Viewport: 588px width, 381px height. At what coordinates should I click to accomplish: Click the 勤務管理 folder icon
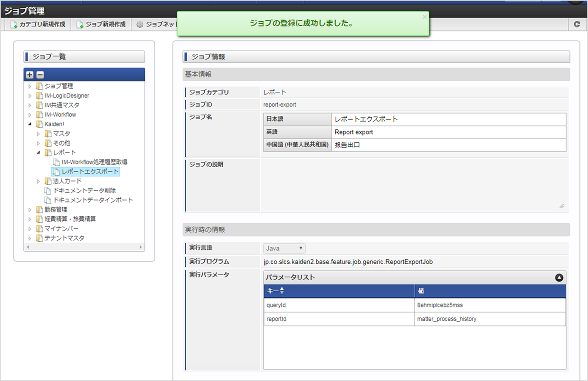[x=39, y=210]
